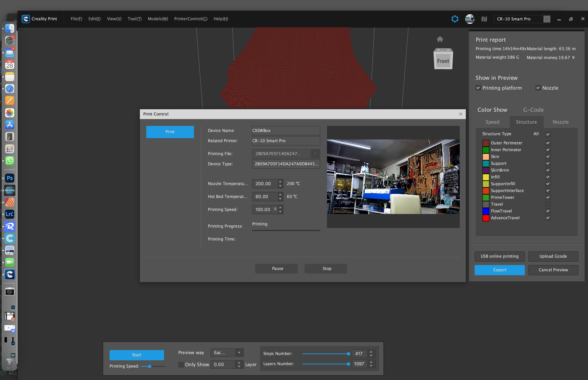Click the blue support ring icon
The image size is (588, 380).
[455, 19]
